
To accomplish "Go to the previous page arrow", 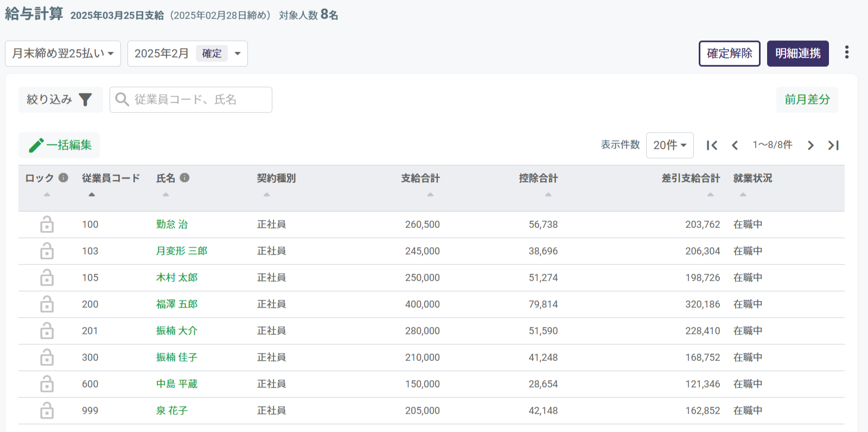I will pyautogui.click(x=735, y=145).
